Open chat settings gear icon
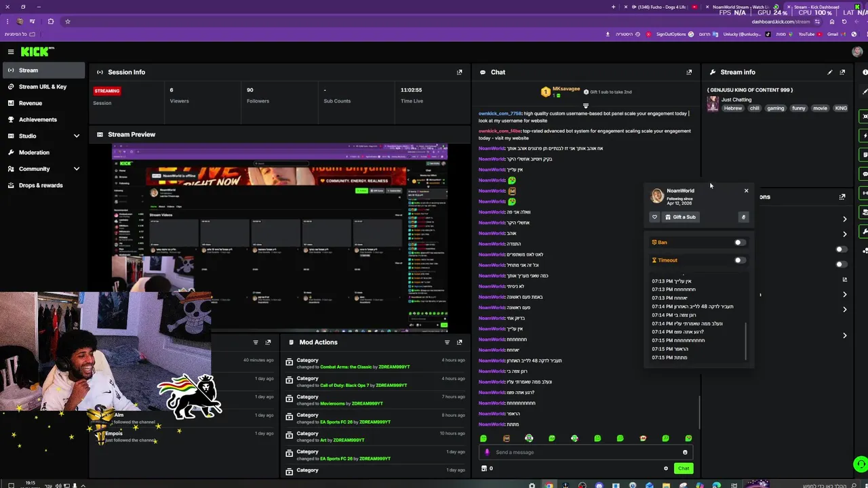Viewport: 868px width, 488px height. tap(666, 468)
